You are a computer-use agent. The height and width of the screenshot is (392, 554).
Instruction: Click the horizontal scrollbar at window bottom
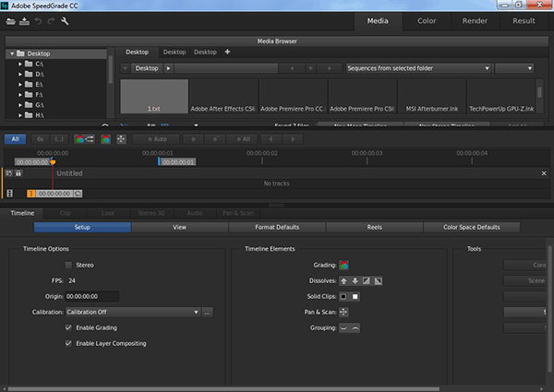coord(223,389)
